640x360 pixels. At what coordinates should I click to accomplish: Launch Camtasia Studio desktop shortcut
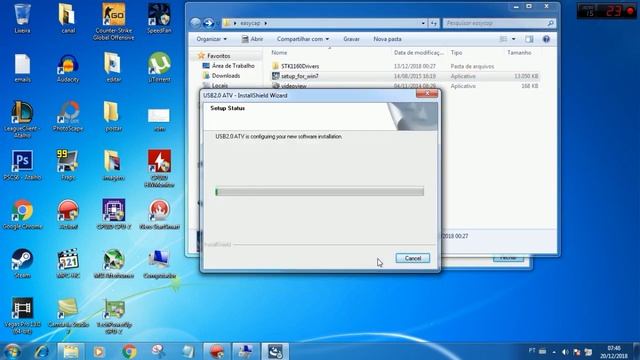click(68, 316)
